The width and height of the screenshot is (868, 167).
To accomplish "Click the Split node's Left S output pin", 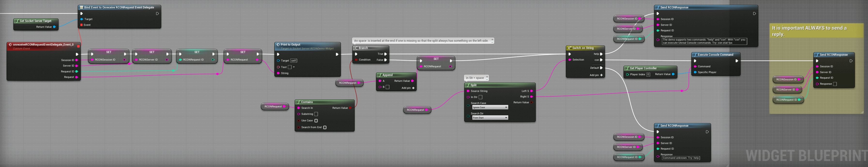I will tap(531, 91).
